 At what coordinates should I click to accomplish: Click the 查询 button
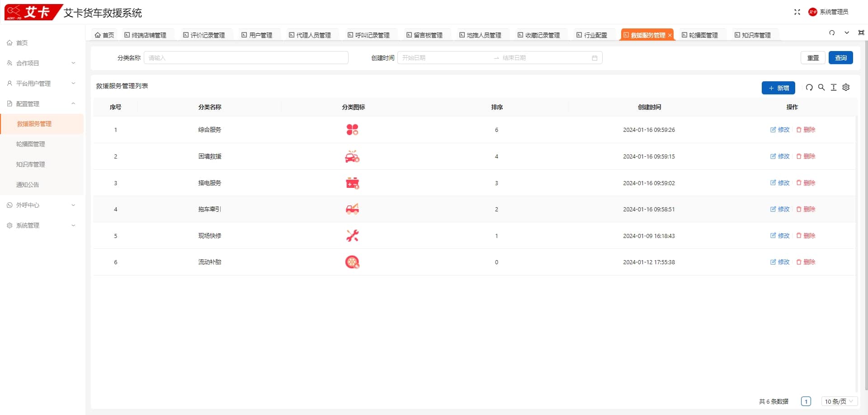841,58
